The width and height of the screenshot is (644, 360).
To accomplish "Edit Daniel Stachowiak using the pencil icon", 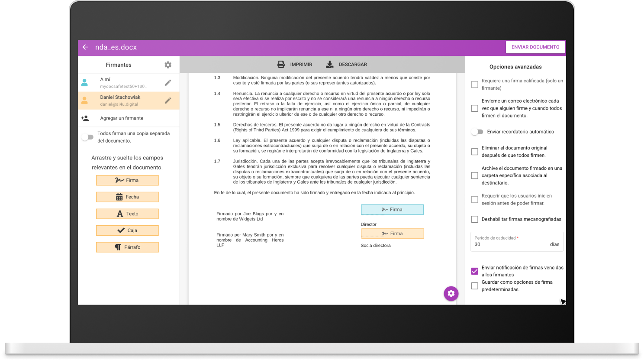I will tap(168, 100).
